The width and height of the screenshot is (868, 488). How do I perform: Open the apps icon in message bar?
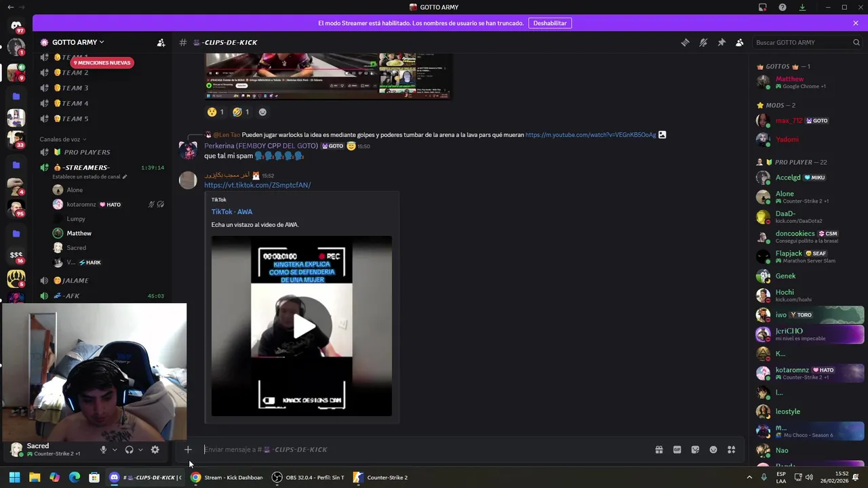[732, 449]
